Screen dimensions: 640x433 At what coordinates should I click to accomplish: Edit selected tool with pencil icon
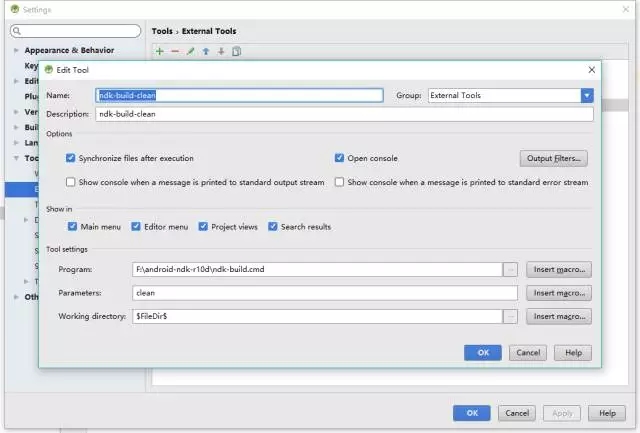tap(190, 51)
